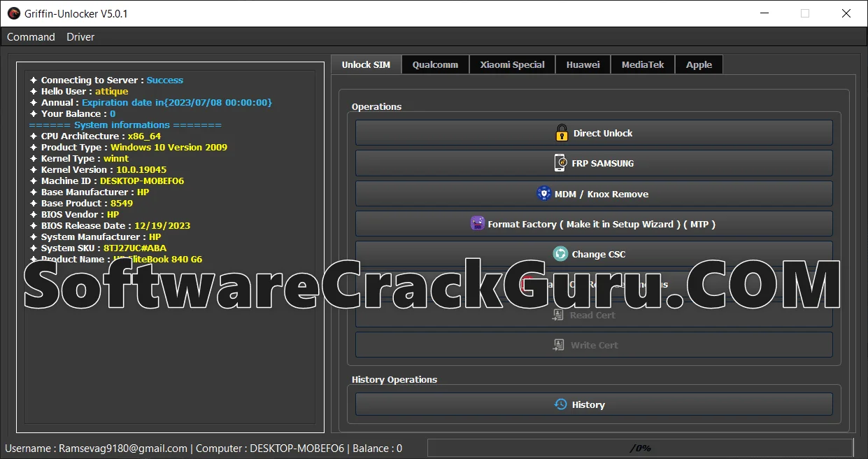This screenshot has height=459, width=868.
Task: Switch to the Unlock SIM tab
Action: pyautogui.click(x=366, y=64)
